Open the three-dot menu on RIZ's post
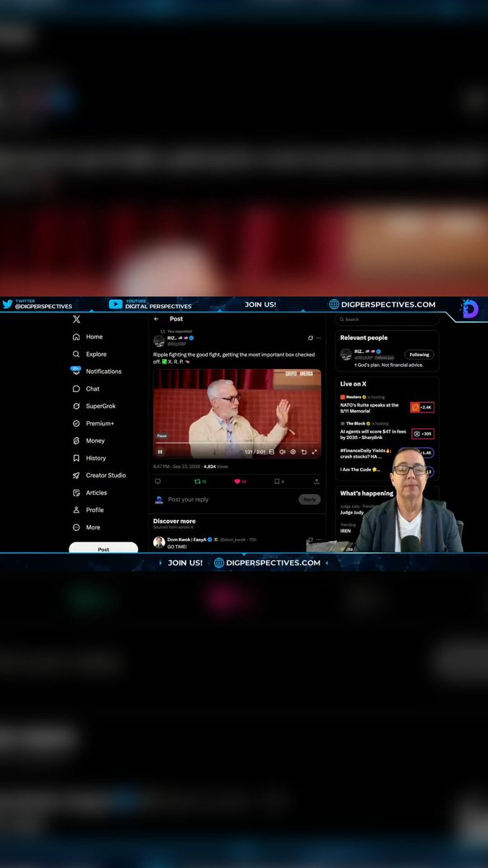The height and width of the screenshot is (868, 488). 319,338
